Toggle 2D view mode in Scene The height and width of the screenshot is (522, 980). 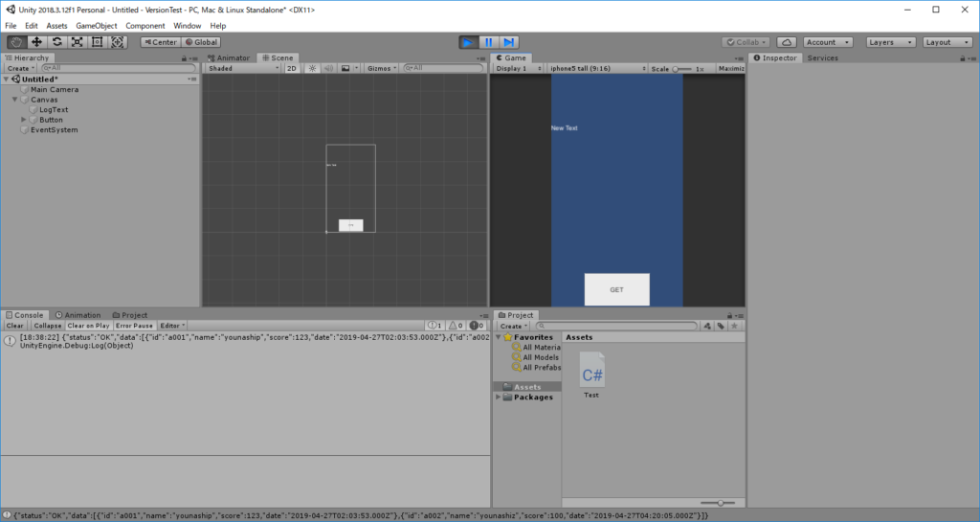pos(292,69)
